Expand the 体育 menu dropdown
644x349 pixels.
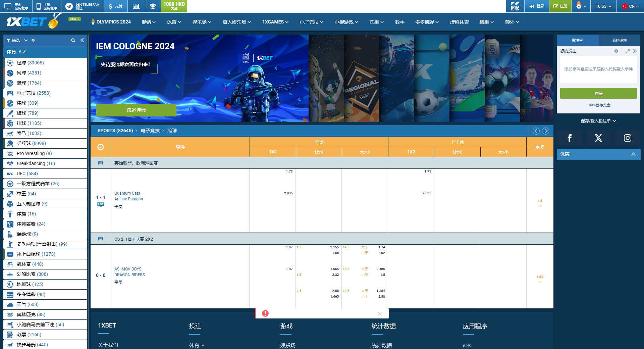point(174,22)
